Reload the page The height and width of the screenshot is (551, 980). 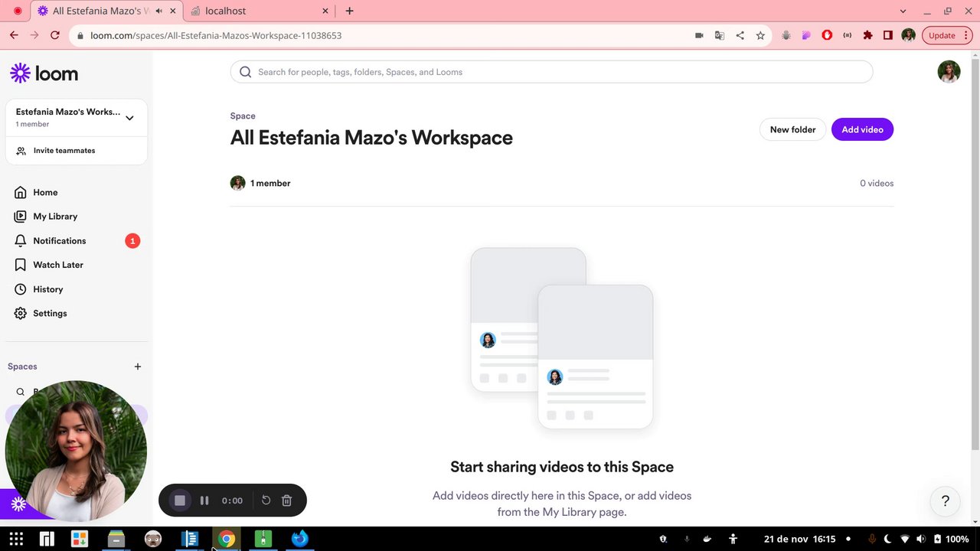click(x=55, y=35)
